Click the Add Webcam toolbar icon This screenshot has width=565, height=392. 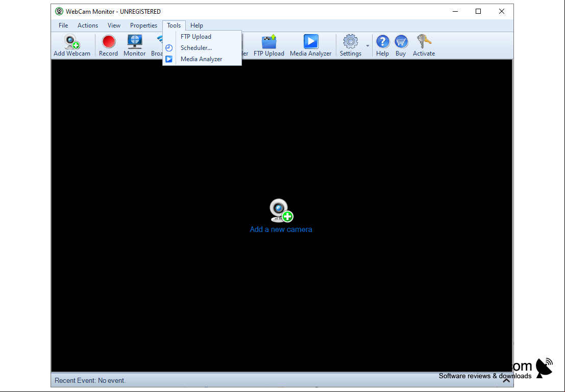71,45
